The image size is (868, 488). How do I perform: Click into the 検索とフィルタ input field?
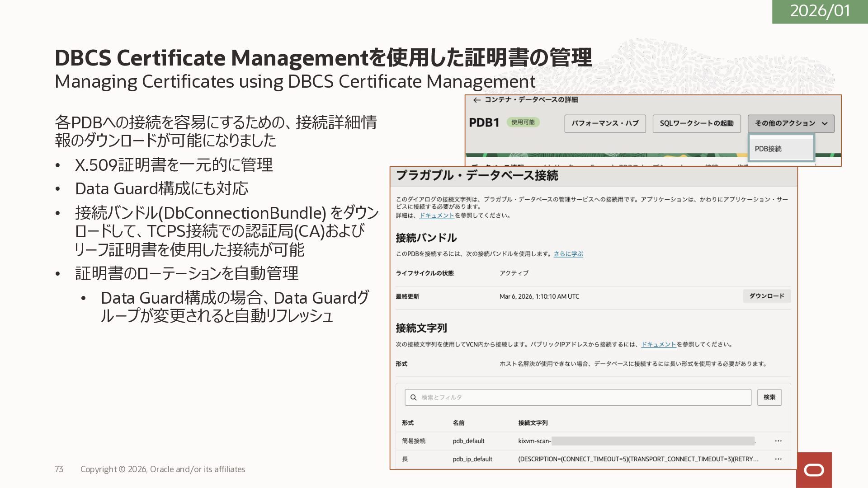[x=583, y=398]
